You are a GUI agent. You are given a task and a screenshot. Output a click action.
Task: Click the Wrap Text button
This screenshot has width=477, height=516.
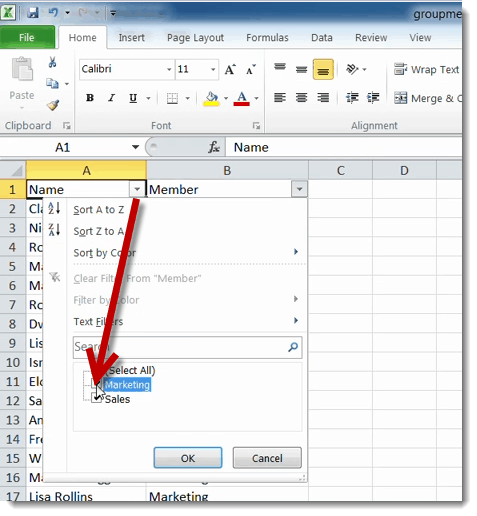427,69
